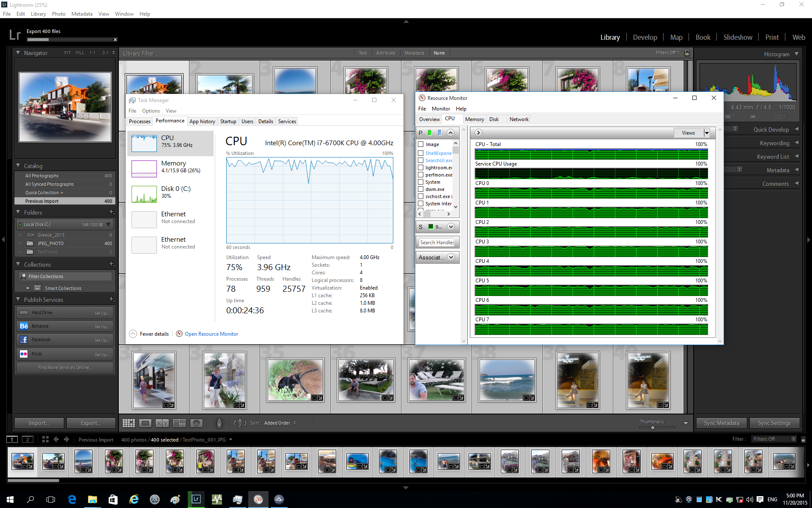
Task: Select the Painter spray can tool
Action: pyautogui.click(x=219, y=422)
